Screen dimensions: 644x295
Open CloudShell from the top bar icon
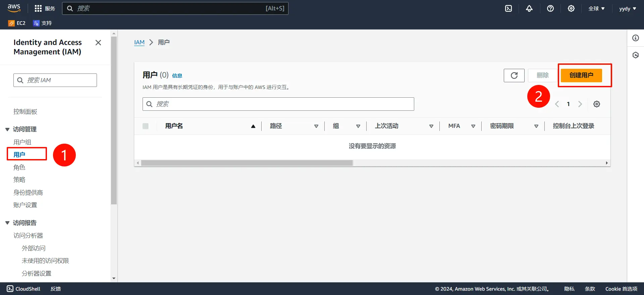[x=508, y=8]
